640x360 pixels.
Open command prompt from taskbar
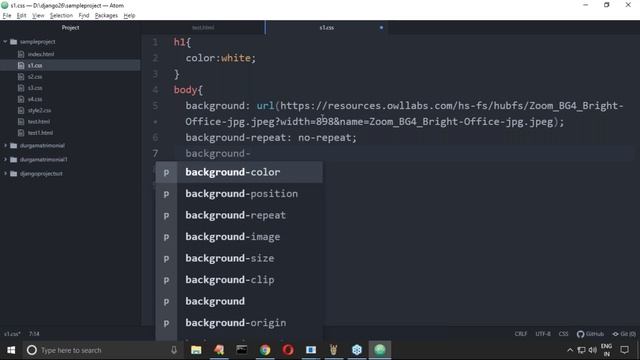click(242, 350)
